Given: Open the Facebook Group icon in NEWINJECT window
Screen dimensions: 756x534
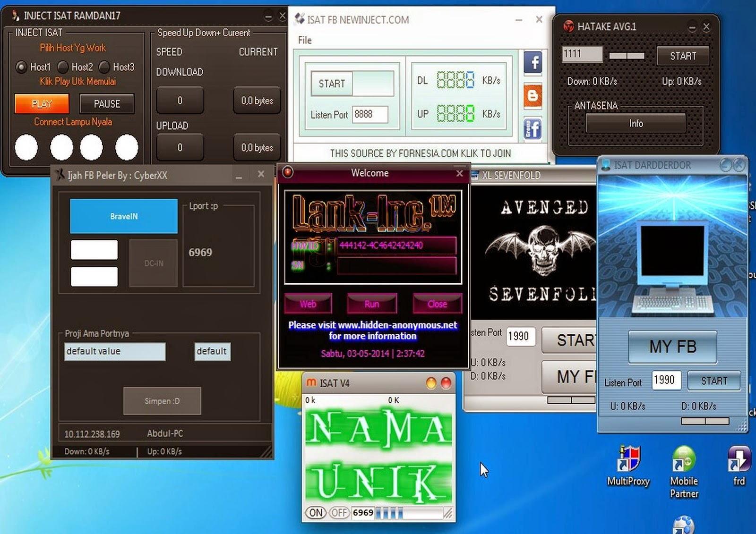Looking at the screenshot, I should tap(533, 129).
